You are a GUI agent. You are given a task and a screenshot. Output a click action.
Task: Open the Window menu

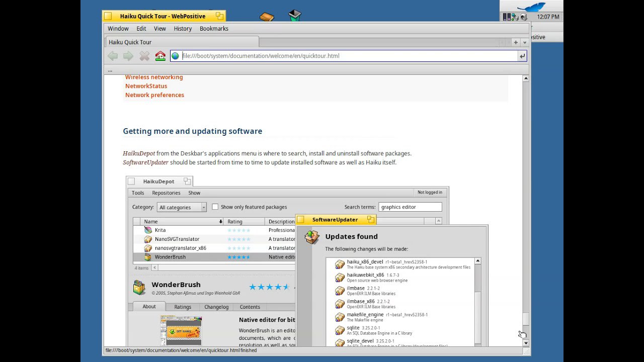[118, 29]
